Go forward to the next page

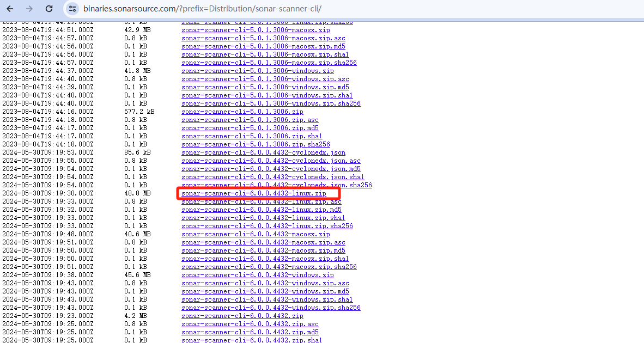click(29, 9)
